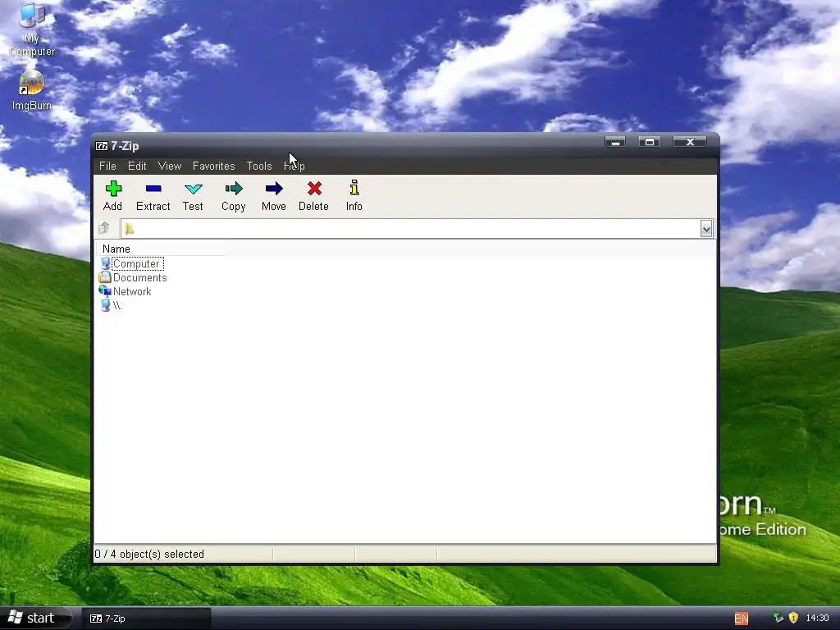The height and width of the screenshot is (630, 840).
Task: Open the EN language bar indicator
Action: (742, 619)
